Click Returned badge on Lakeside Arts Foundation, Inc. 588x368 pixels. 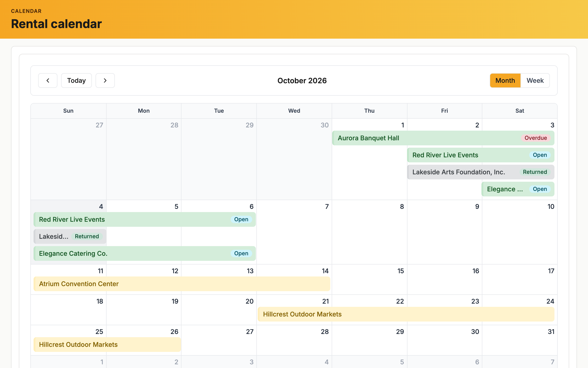click(x=535, y=172)
